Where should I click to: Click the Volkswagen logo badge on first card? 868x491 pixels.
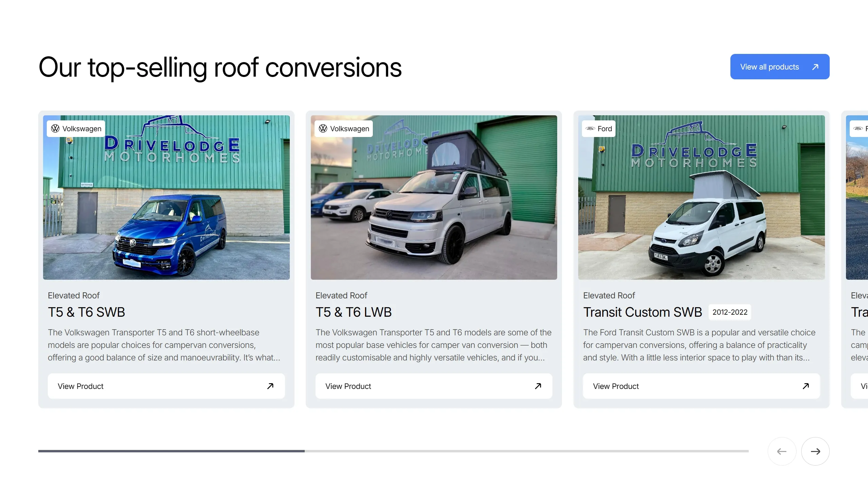[x=76, y=129]
